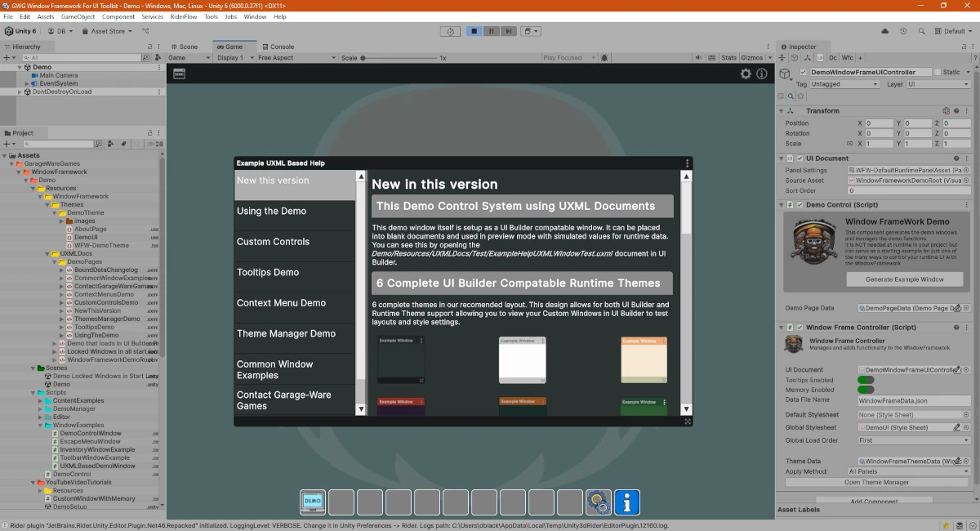Click the gear settings icon in Game view
Viewport: 980px width, 531px height.
click(746, 74)
